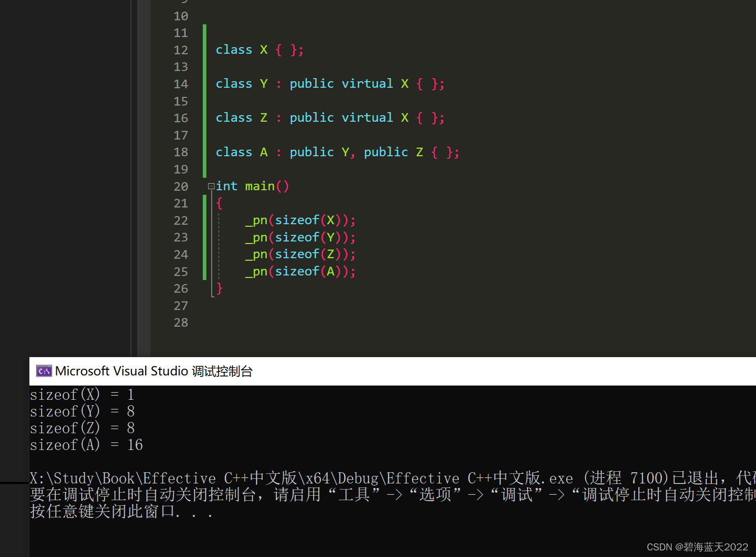Viewport: 756px width, 557px height.
Task: Click console output 'sizeof(Z) = 8'
Action: pos(82,428)
